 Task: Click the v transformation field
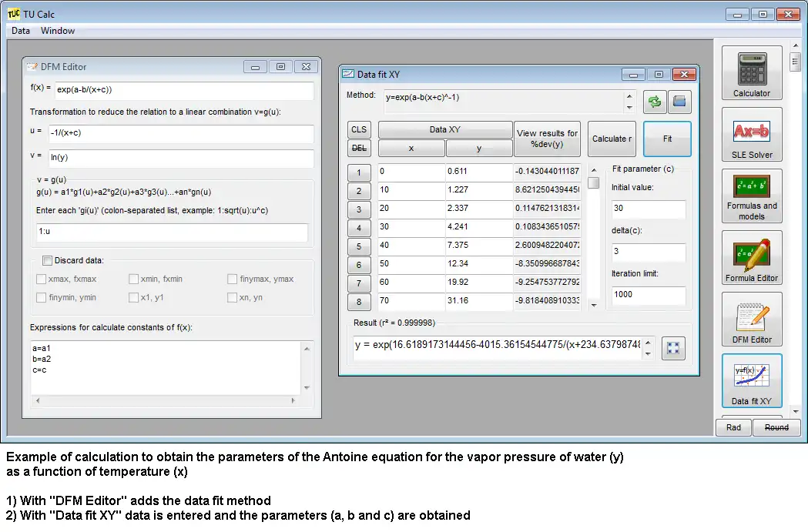click(181, 158)
